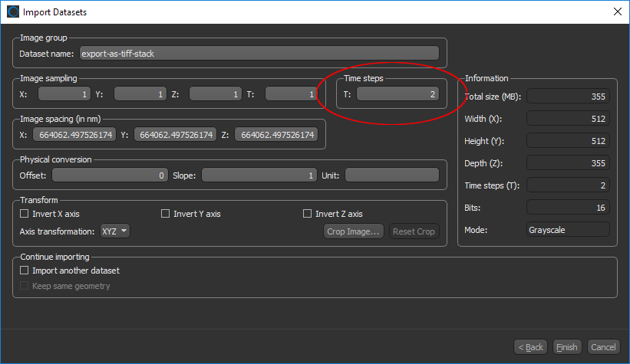Click the Crop Image... button

point(354,231)
